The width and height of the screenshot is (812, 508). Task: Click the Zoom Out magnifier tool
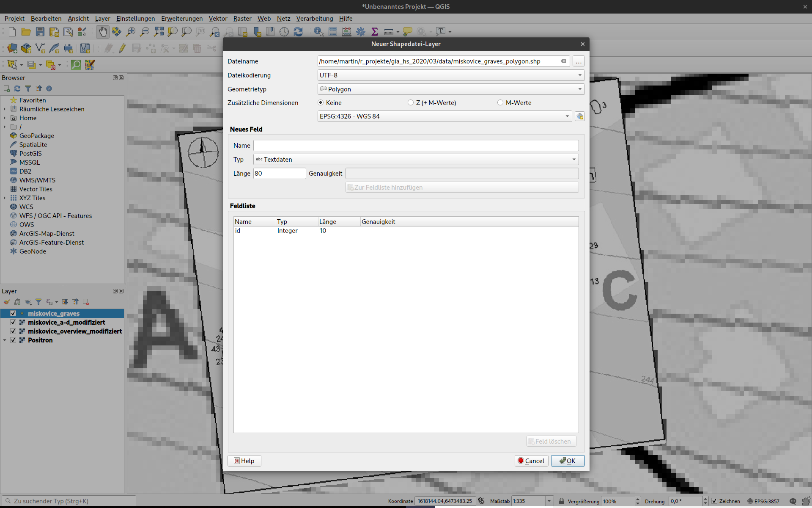[x=145, y=32]
